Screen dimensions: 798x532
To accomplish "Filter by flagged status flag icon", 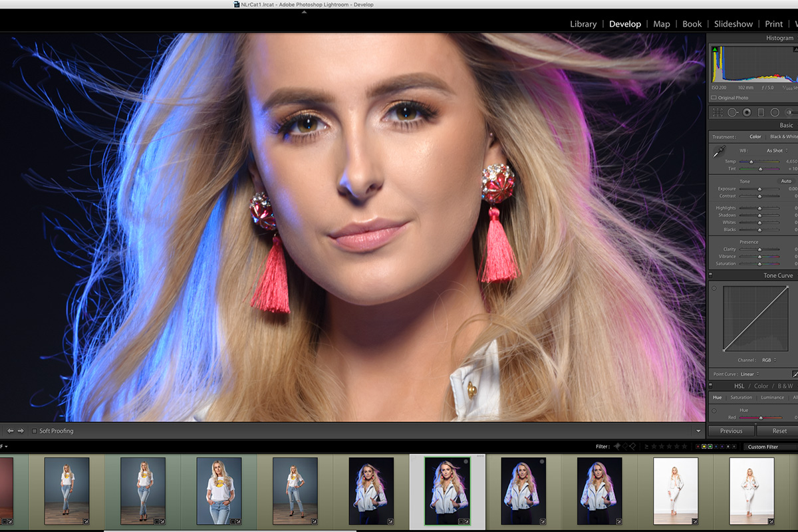I will 617,446.
